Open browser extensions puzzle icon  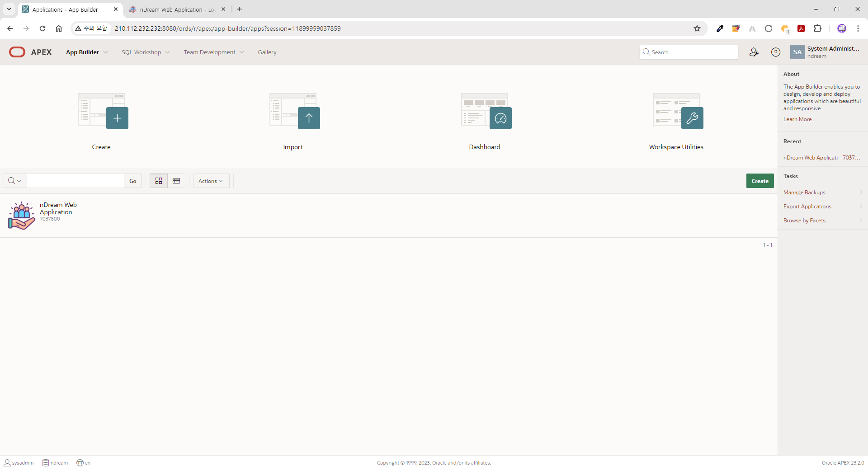817,28
